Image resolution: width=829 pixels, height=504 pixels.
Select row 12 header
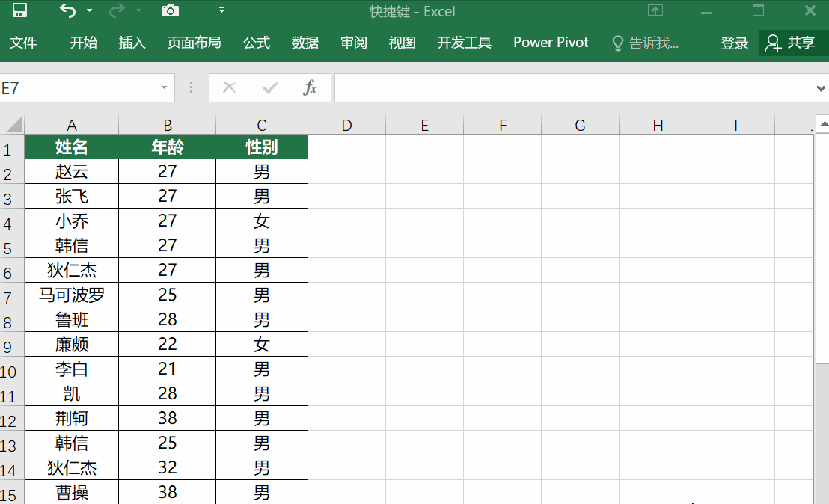pos(12,419)
